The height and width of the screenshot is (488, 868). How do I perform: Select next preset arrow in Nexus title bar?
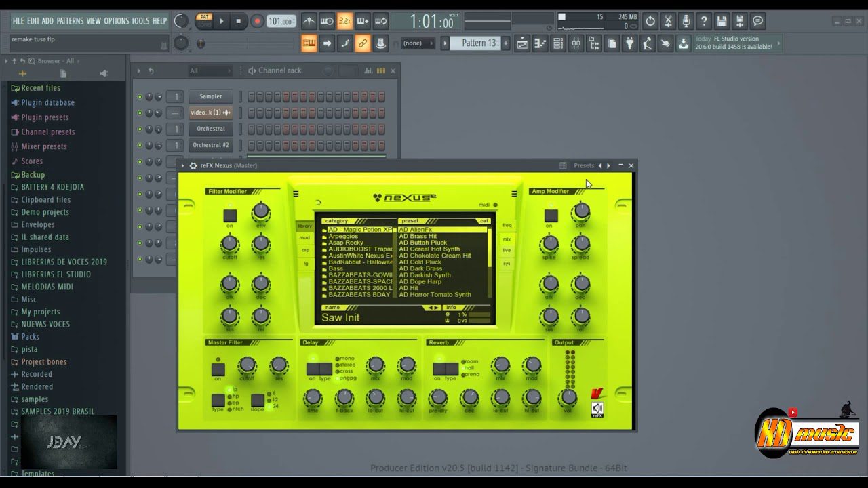coord(608,165)
